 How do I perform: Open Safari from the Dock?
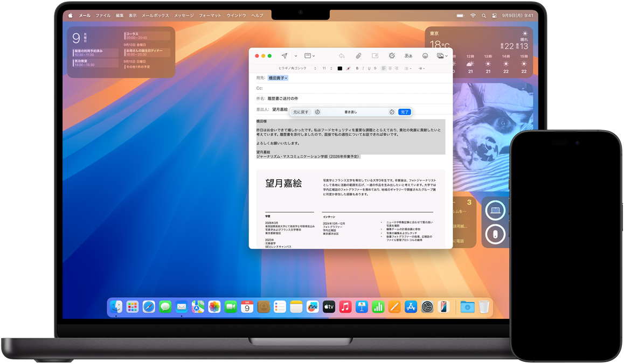pyautogui.click(x=149, y=307)
